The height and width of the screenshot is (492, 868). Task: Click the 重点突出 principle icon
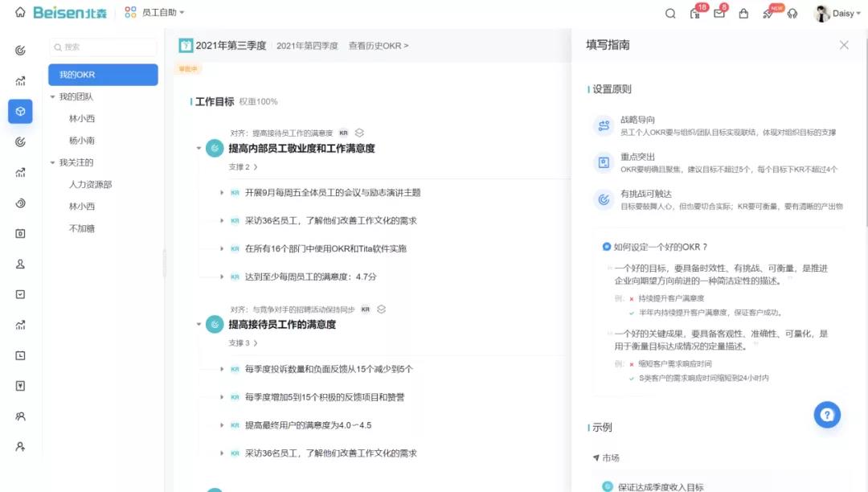[x=604, y=162]
